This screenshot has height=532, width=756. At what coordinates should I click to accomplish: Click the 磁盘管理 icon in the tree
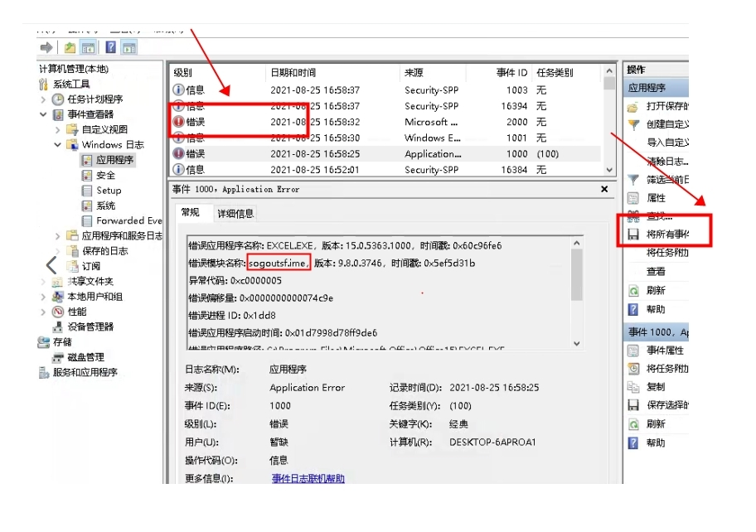click(x=58, y=357)
